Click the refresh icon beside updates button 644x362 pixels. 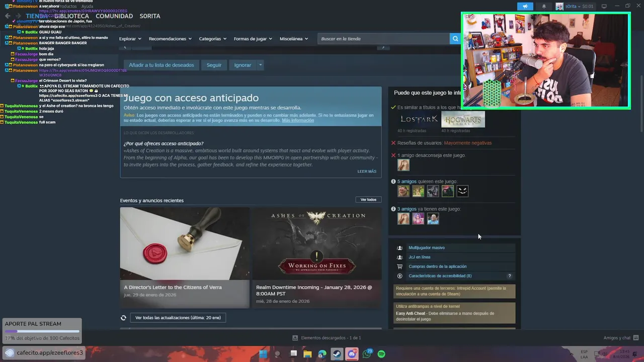123,318
